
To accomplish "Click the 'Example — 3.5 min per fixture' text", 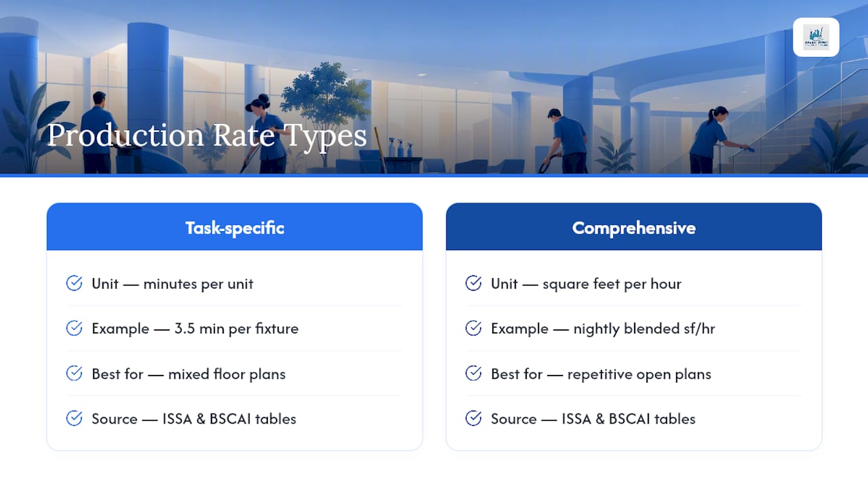I will (195, 329).
